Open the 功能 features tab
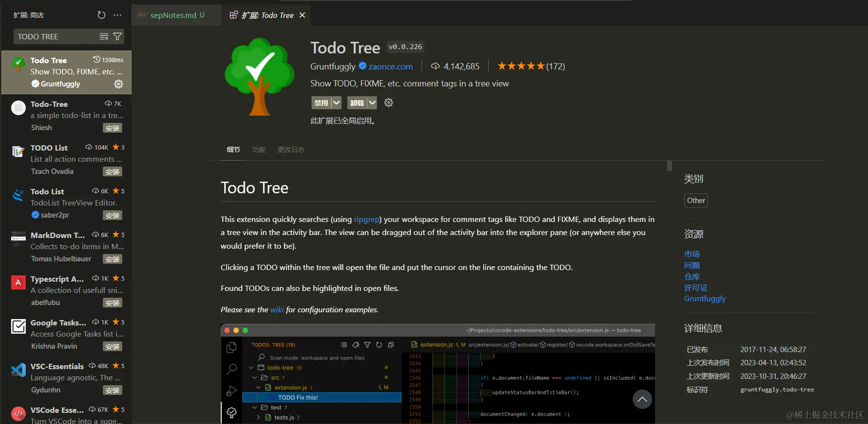 (x=259, y=150)
